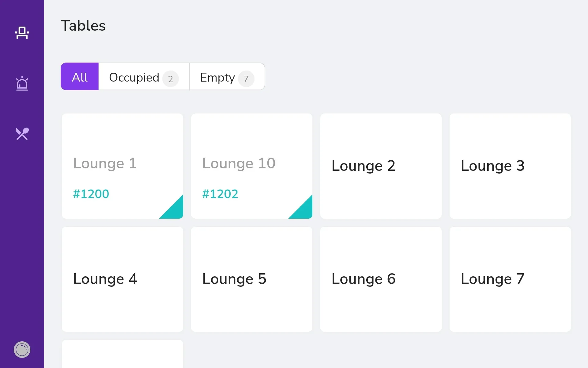
Task: Select the Lounge 4 table card
Action: [123, 279]
